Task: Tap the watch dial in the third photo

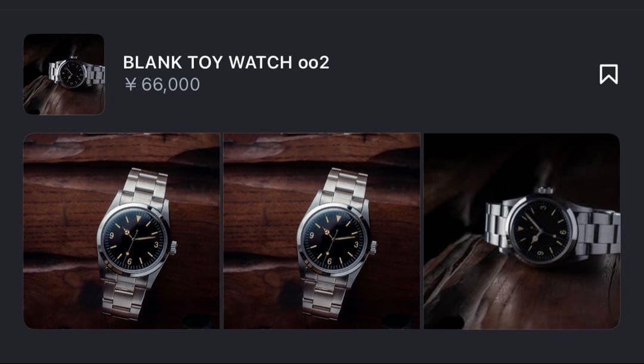Action: 541,231
